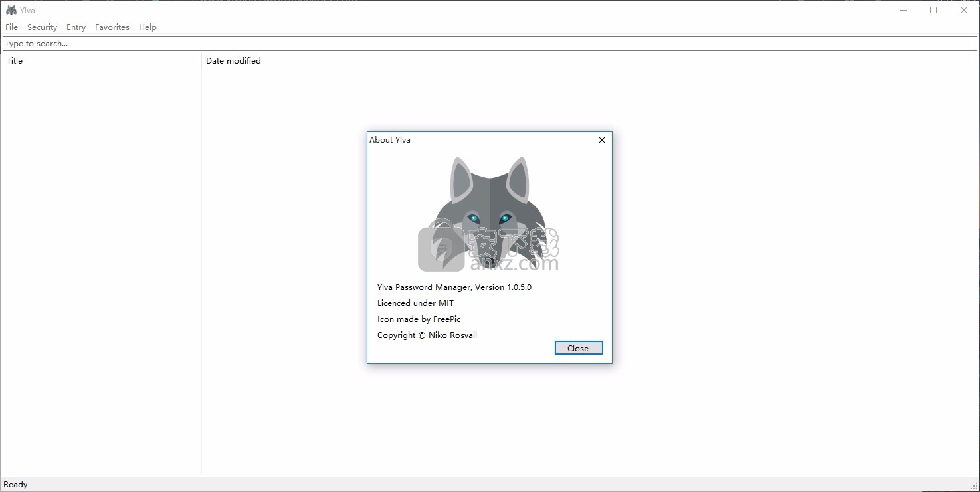This screenshot has height=492, width=980.
Task: Click the 'Icon made by FreePic' text
Action: pos(419,319)
